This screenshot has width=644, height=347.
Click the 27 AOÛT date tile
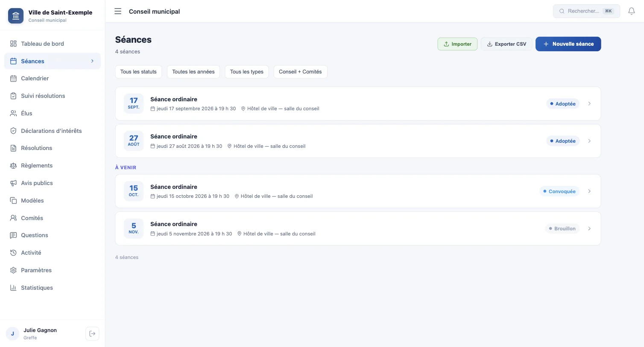[x=134, y=141]
